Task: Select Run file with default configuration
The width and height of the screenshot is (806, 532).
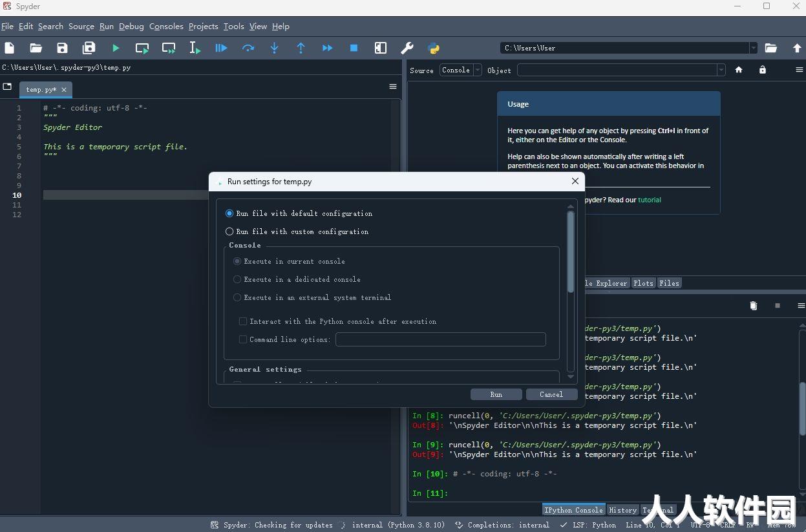Action: coord(299,213)
